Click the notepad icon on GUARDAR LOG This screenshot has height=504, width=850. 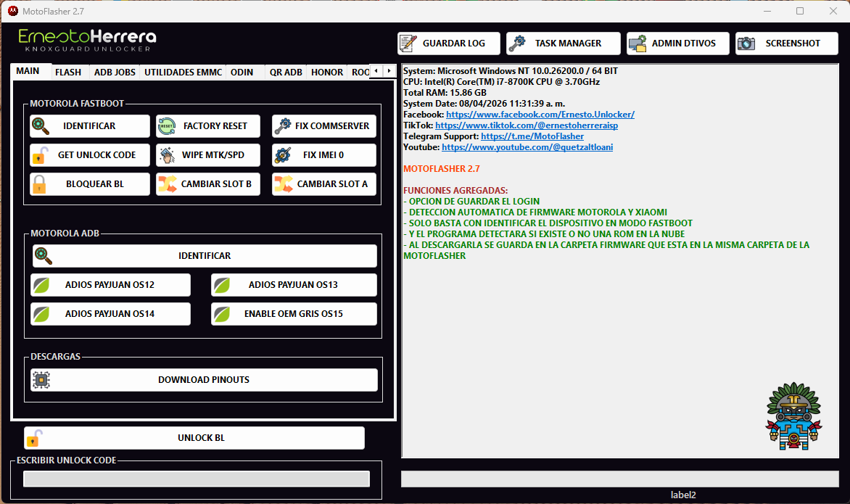(408, 44)
